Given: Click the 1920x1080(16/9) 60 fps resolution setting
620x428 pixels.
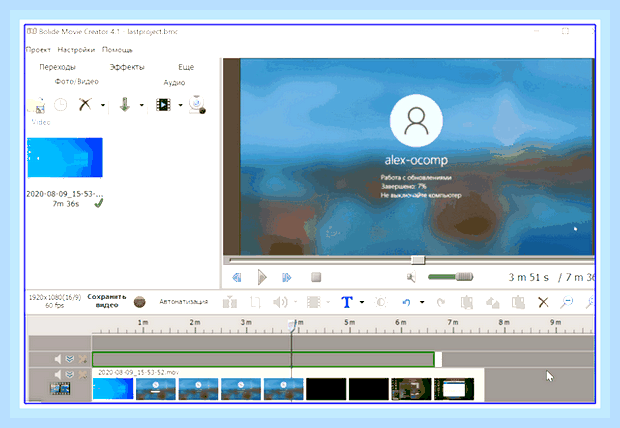Looking at the screenshot, I should (x=55, y=301).
